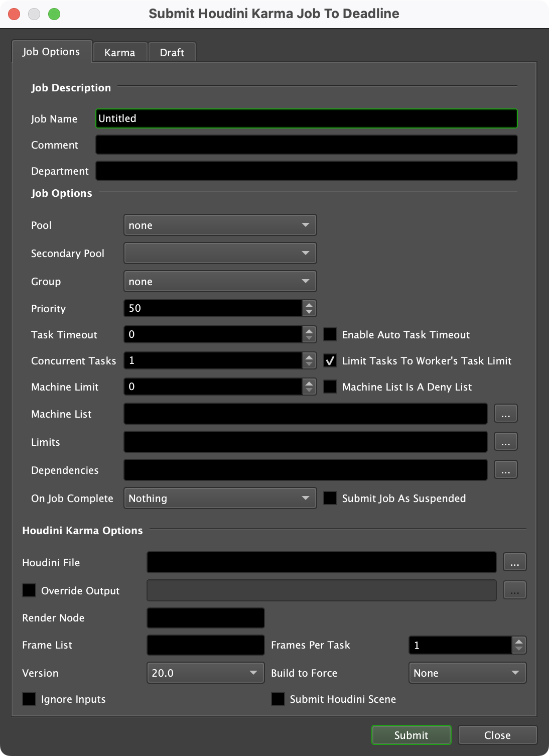The image size is (549, 756).
Task: Open the Limits ellipsis browse button
Action: click(x=506, y=442)
